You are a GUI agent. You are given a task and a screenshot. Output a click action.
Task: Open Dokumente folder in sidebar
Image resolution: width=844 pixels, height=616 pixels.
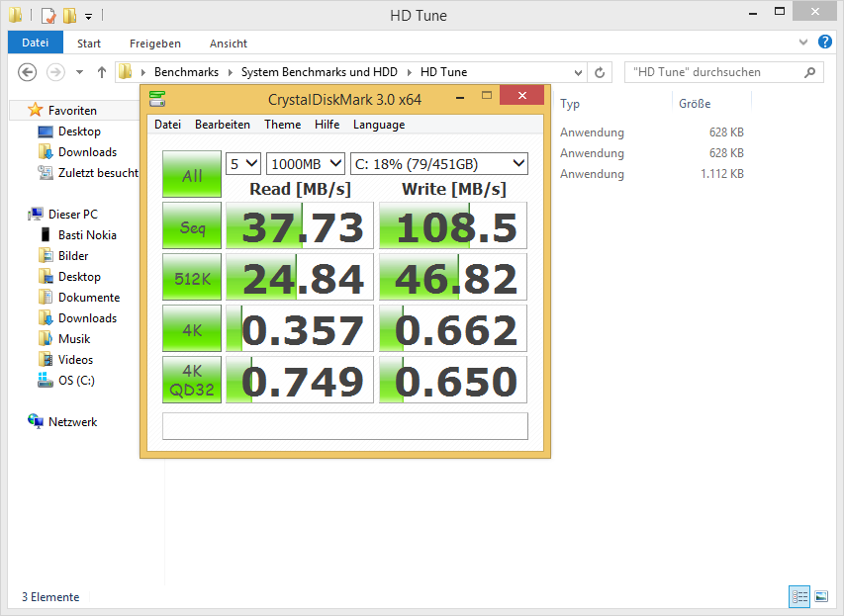(x=89, y=298)
